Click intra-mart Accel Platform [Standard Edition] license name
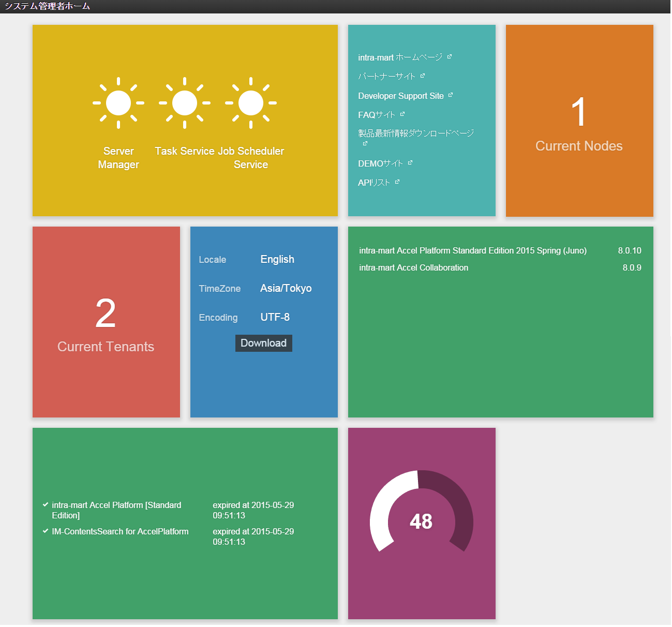Image resolution: width=672 pixels, height=627 pixels. (x=116, y=510)
